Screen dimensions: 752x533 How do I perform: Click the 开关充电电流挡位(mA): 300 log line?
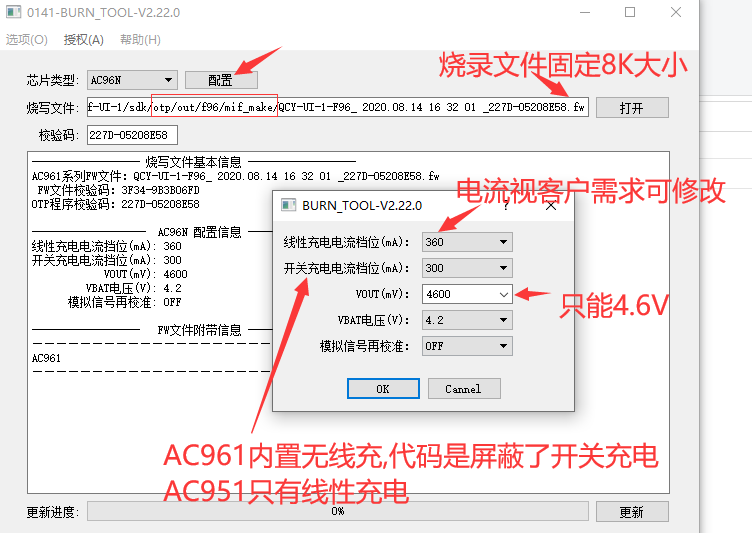106,260
